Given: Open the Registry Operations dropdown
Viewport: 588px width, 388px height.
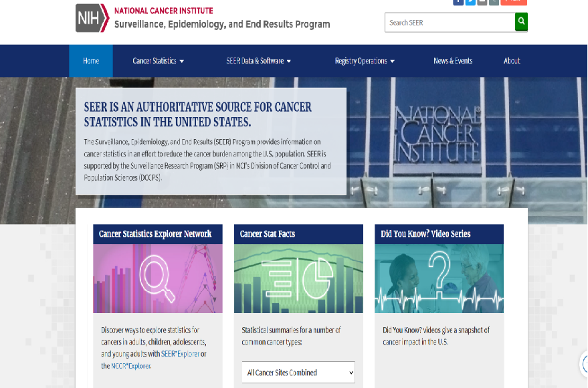Looking at the screenshot, I should click(x=365, y=61).
